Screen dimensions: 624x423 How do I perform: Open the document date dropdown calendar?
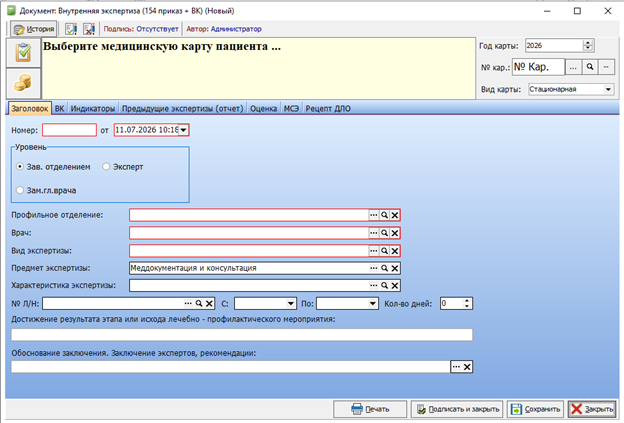click(x=183, y=130)
